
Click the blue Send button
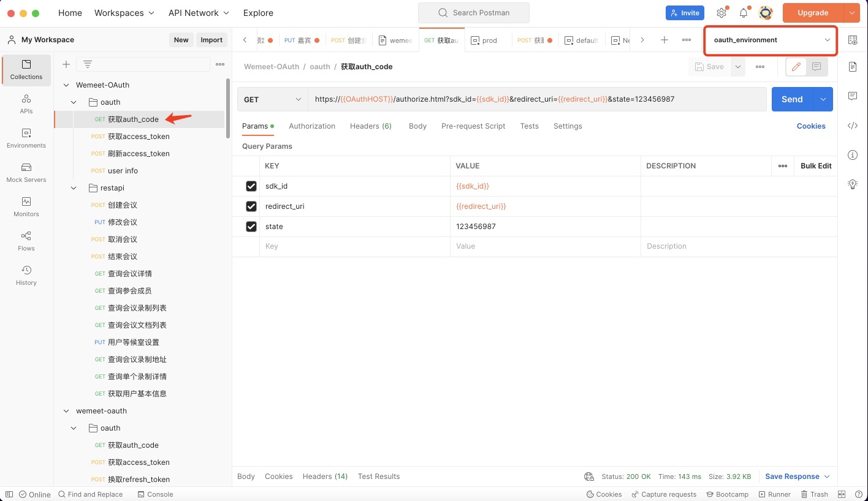click(x=792, y=99)
